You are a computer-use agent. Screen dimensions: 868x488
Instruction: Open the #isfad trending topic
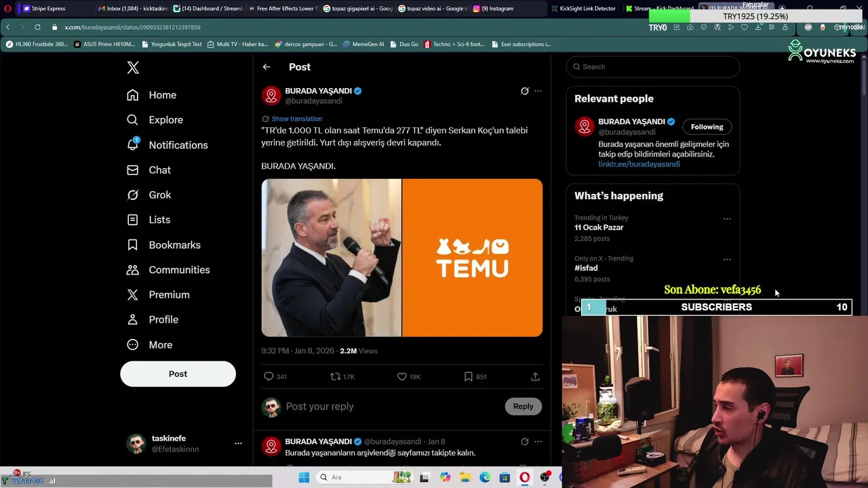[x=586, y=268]
